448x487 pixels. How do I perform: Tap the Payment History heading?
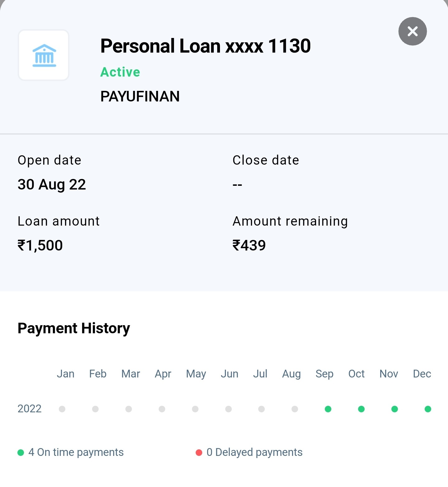point(74,328)
